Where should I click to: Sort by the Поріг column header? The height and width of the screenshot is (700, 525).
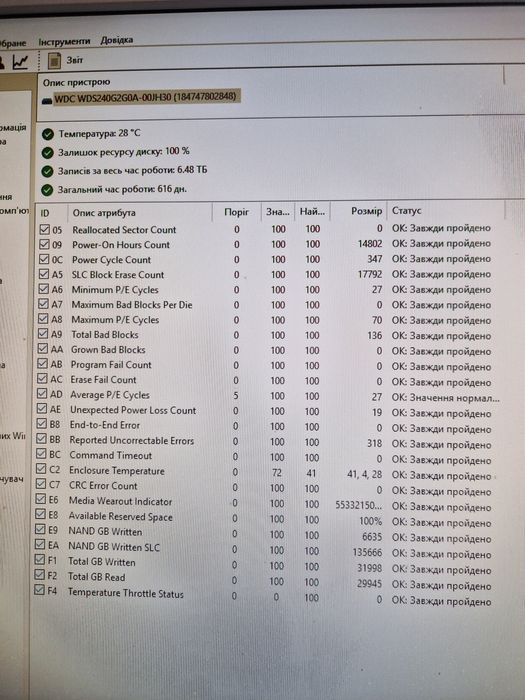point(237,212)
